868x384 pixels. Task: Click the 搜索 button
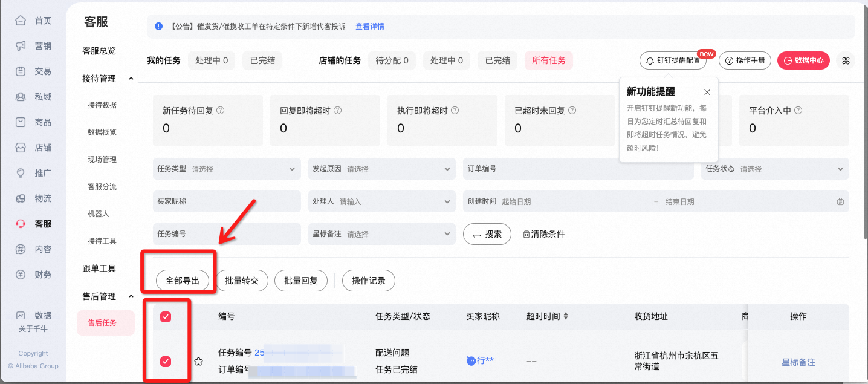(487, 234)
